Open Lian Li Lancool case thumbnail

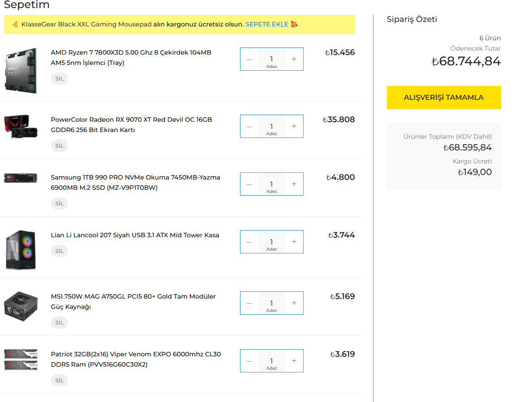pos(21,250)
